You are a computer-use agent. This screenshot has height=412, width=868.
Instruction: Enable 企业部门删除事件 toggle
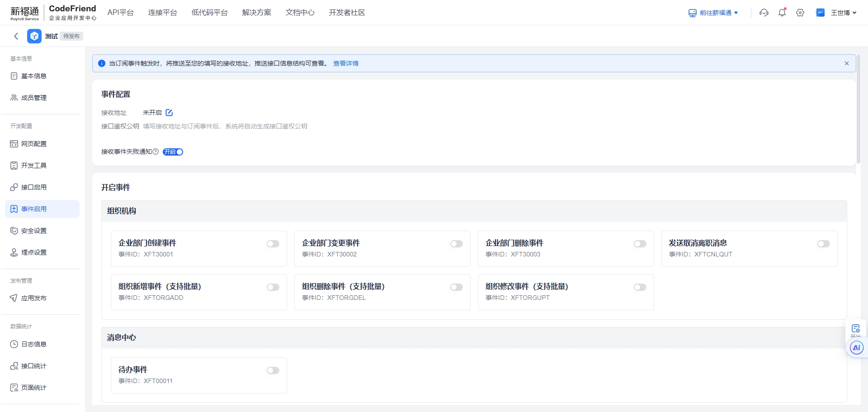(640, 244)
